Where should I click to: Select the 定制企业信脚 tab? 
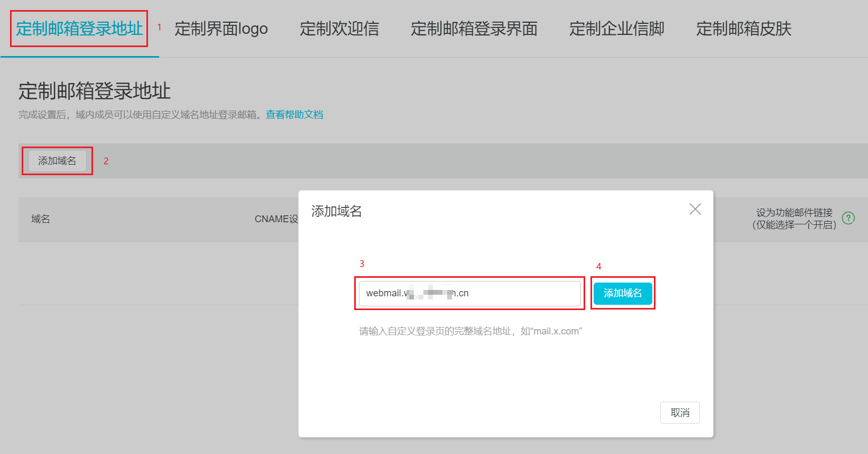[x=616, y=29]
